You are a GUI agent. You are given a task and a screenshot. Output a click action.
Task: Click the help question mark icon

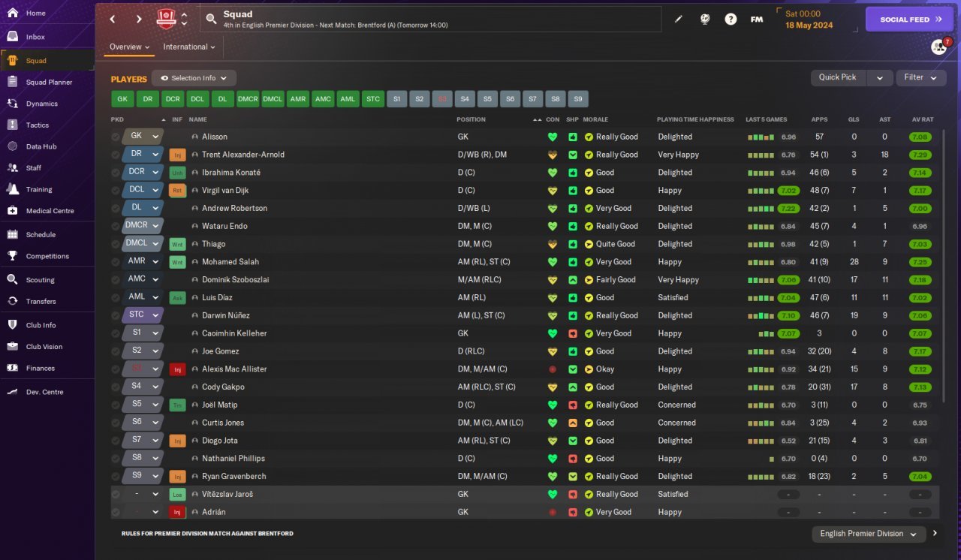click(731, 20)
